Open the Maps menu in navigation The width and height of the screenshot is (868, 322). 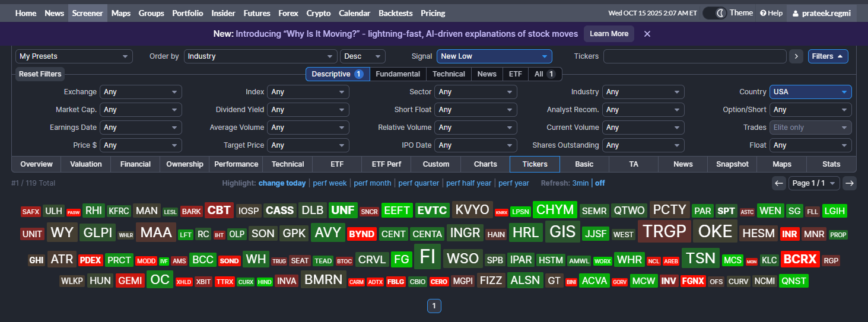[121, 13]
